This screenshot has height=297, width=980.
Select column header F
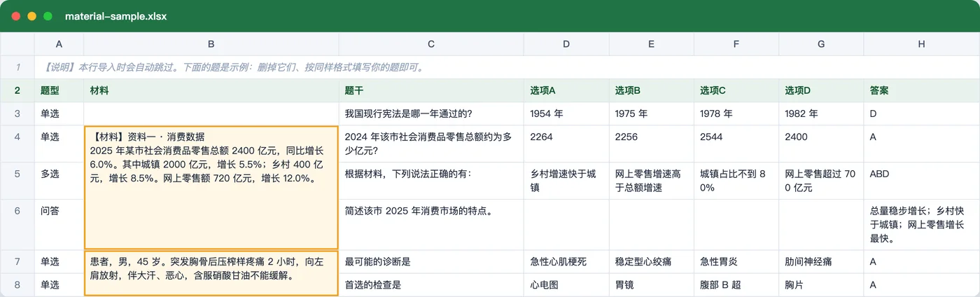736,43
